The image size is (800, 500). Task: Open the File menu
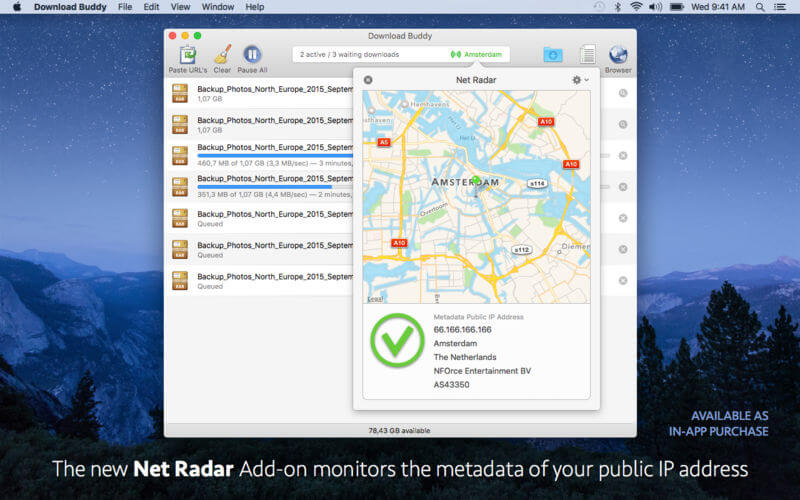pos(125,7)
